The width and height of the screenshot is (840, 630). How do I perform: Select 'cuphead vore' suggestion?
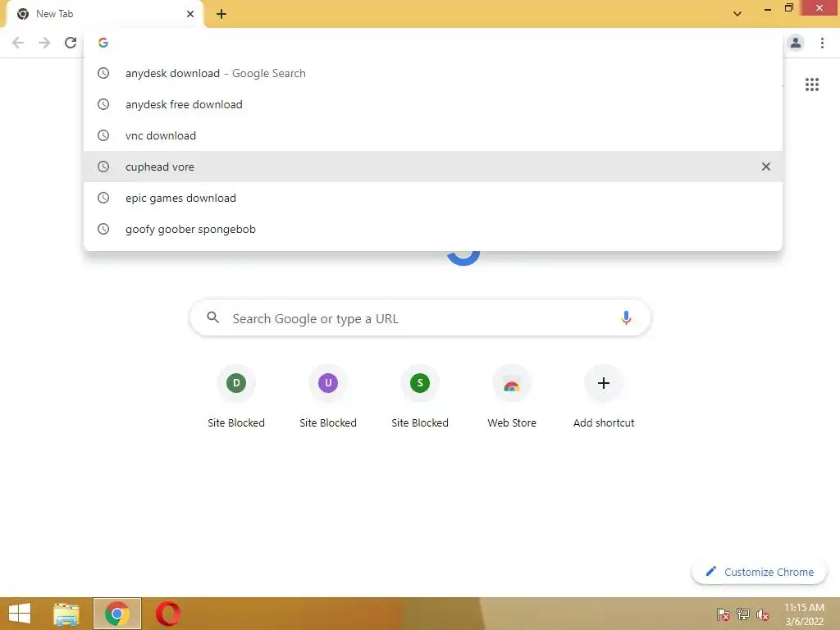pyautogui.click(x=433, y=167)
